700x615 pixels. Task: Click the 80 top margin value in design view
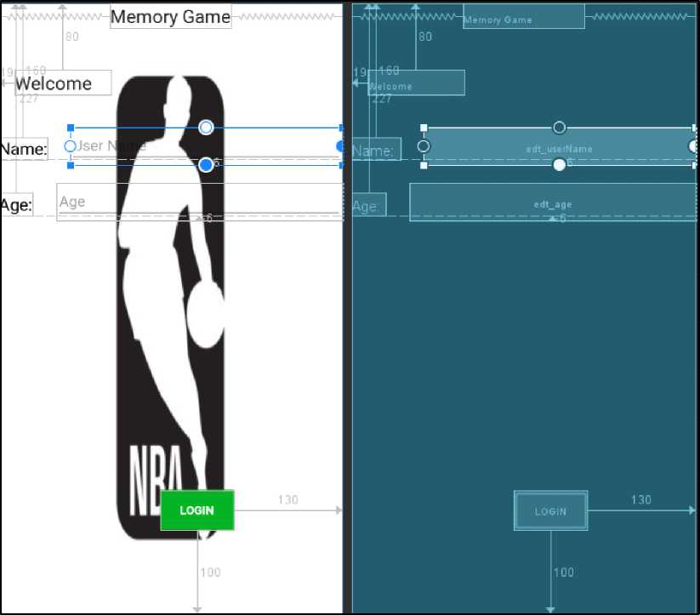click(72, 37)
